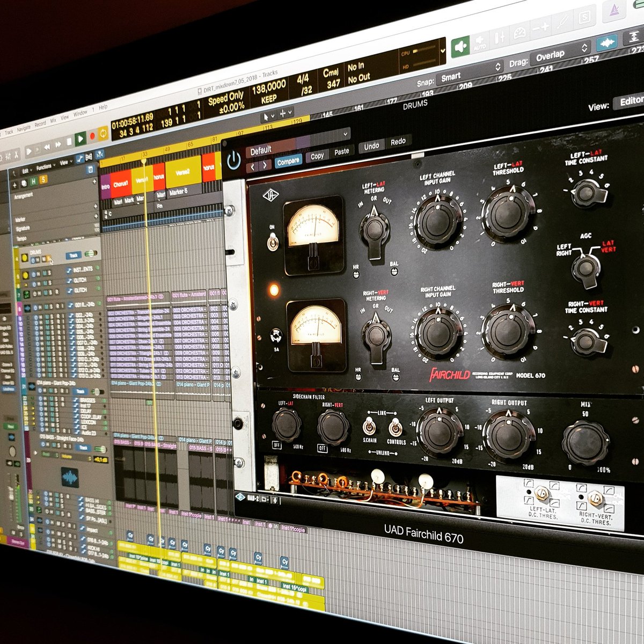Open the Help menu in the menu bar
Image resolution: width=644 pixels, height=644 pixels.
tap(103, 107)
